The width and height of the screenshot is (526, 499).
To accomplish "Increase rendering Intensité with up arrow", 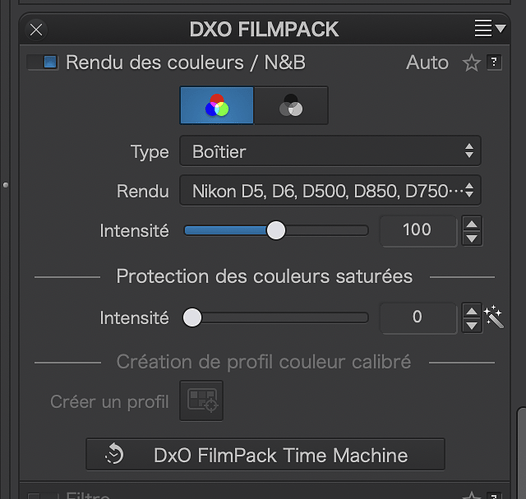I will (x=472, y=224).
